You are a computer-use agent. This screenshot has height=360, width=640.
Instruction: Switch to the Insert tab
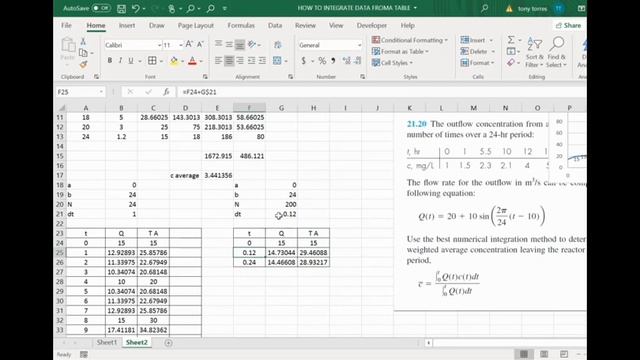pyautogui.click(x=127, y=25)
